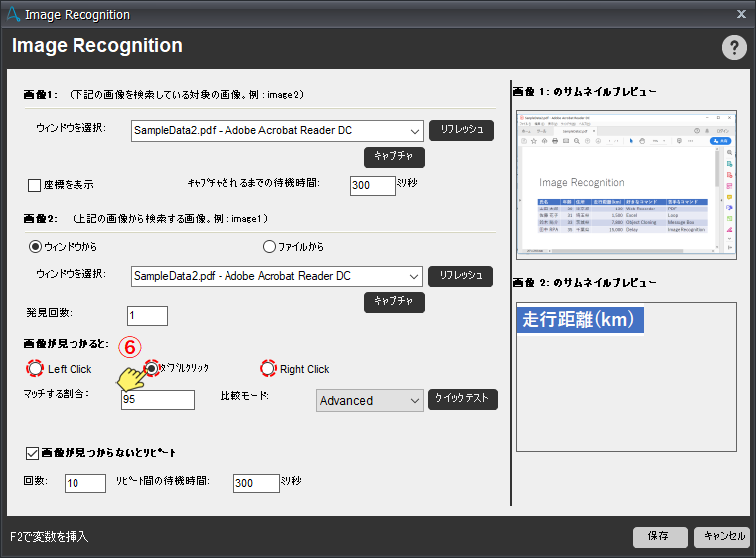Click the Image 1 thumbnail preview

(626, 185)
